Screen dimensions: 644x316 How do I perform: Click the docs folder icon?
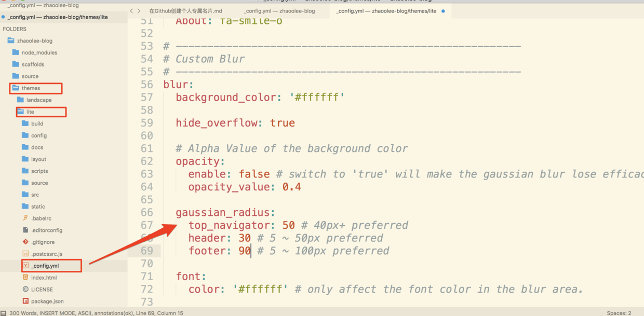point(25,147)
